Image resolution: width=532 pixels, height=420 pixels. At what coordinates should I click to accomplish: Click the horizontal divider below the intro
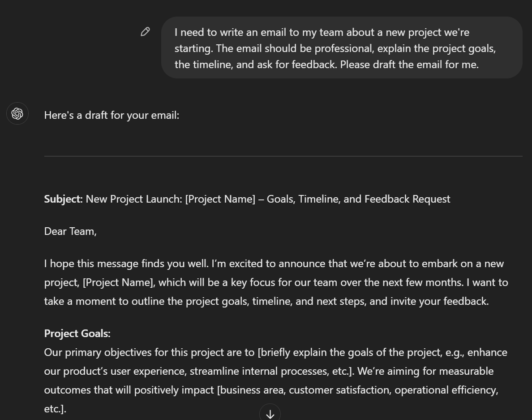click(x=283, y=156)
